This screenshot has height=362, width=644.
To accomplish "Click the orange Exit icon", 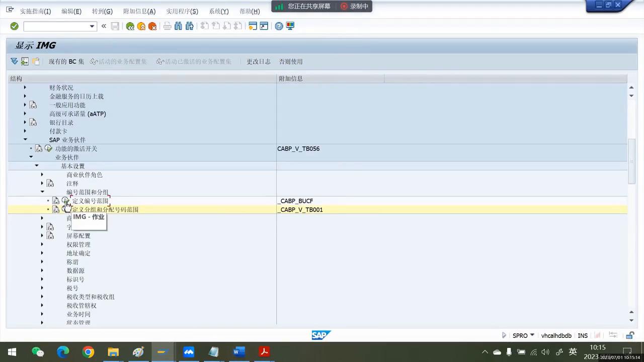I will [x=141, y=26].
